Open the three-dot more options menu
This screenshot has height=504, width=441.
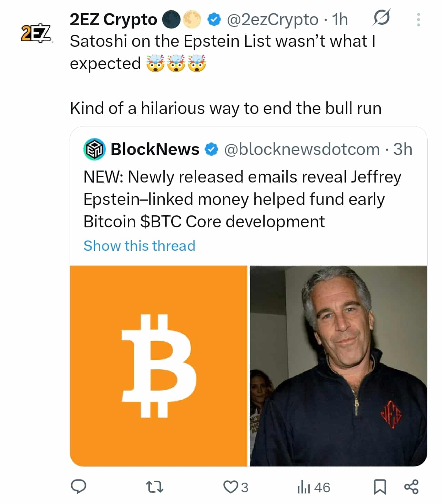tap(418, 20)
